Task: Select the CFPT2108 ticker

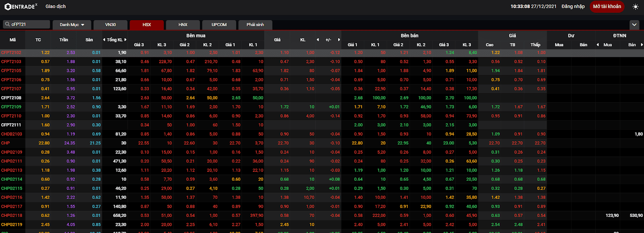Action: pyautogui.click(x=11, y=98)
